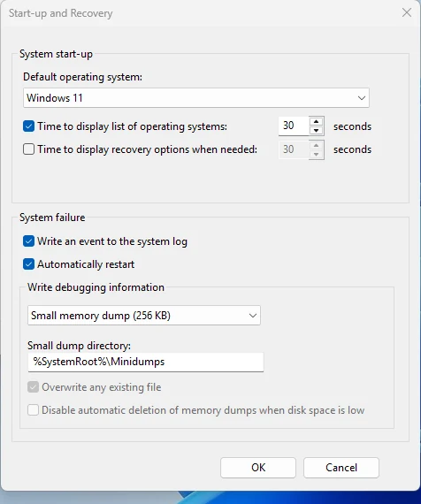
Task: Close the Start-up and Recovery dialog
Action: pyautogui.click(x=407, y=13)
